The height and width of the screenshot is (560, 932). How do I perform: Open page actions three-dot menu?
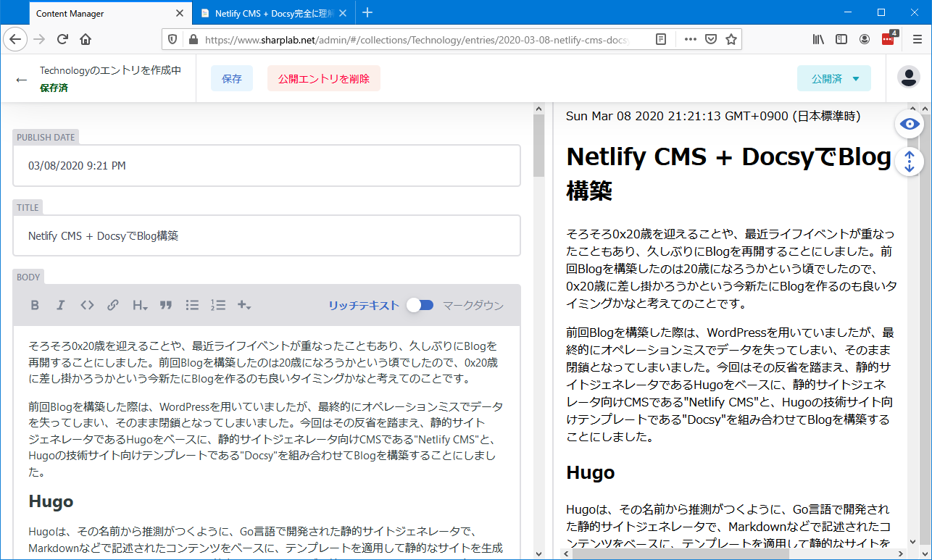[690, 39]
